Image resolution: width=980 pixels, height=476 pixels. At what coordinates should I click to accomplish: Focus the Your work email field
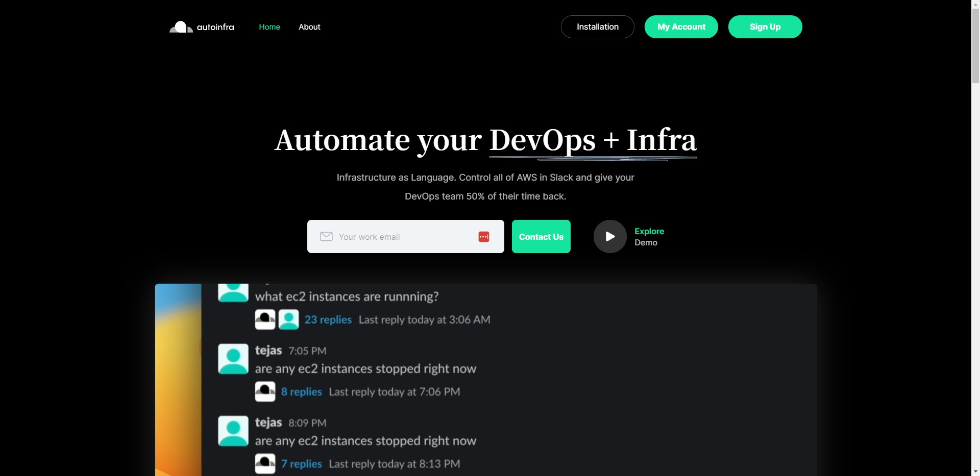tap(403, 237)
